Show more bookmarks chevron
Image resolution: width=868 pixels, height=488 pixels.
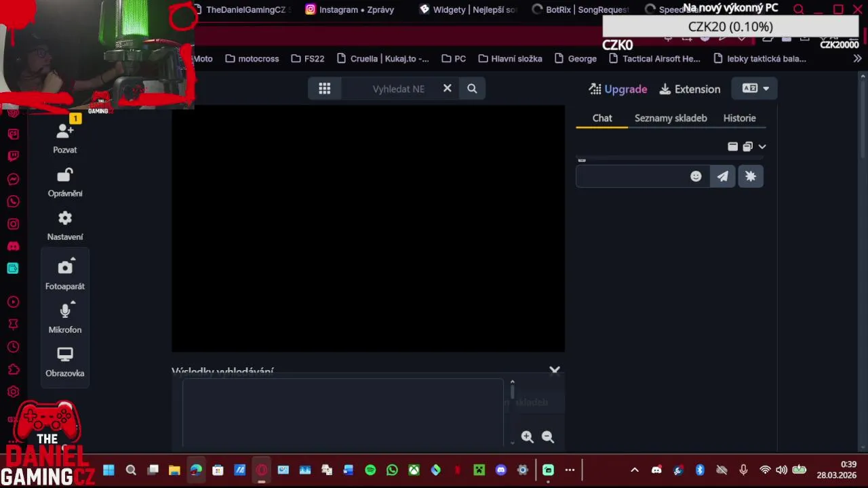pos(857,58)
